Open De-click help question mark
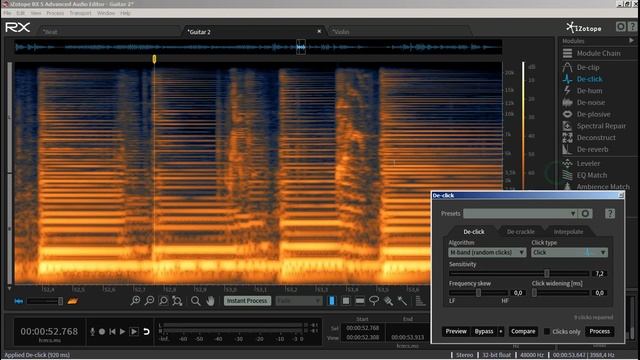Image resolution: width=640 pixels, height=360 pixels. [x=610, y=213]
